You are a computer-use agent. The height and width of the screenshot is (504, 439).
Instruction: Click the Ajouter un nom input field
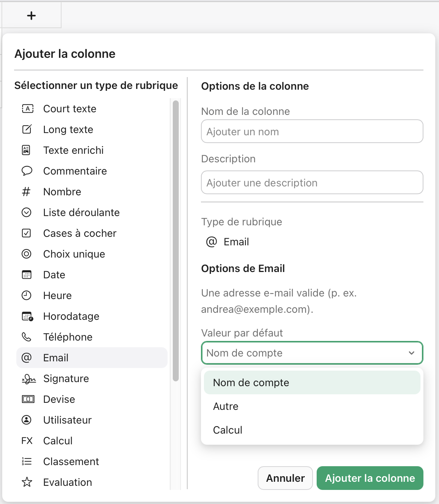coord(312,131)
